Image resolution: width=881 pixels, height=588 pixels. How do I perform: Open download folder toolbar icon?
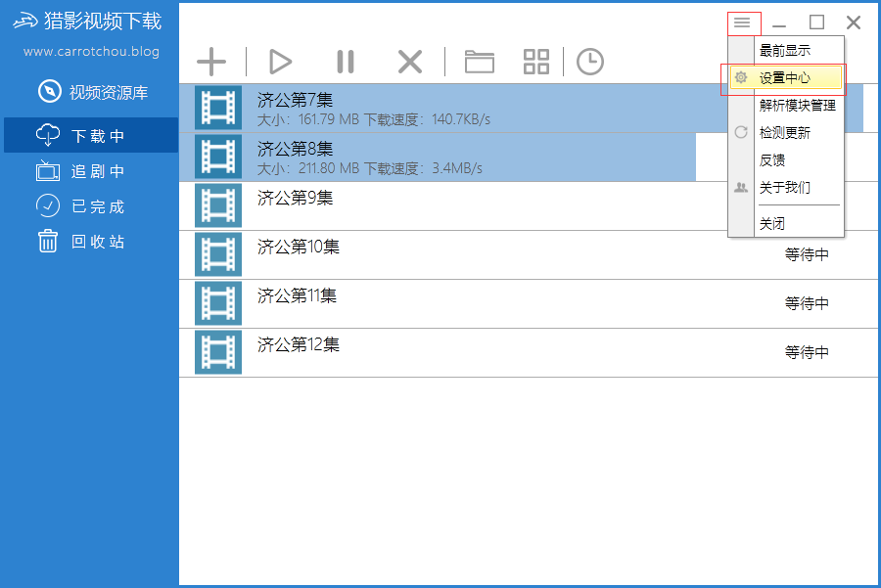click(480, 62)
